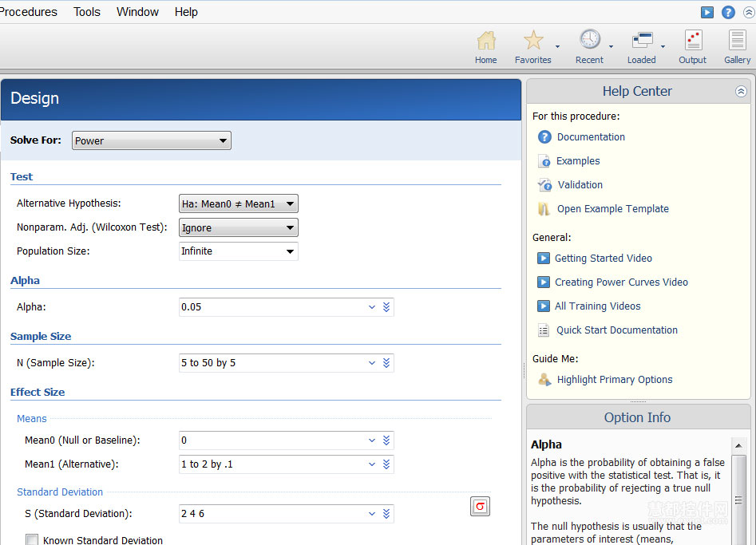The height and width of the screenshot is (545, 756).
Task: Click the Open Example Template folder icon
Action: (544, 209)
